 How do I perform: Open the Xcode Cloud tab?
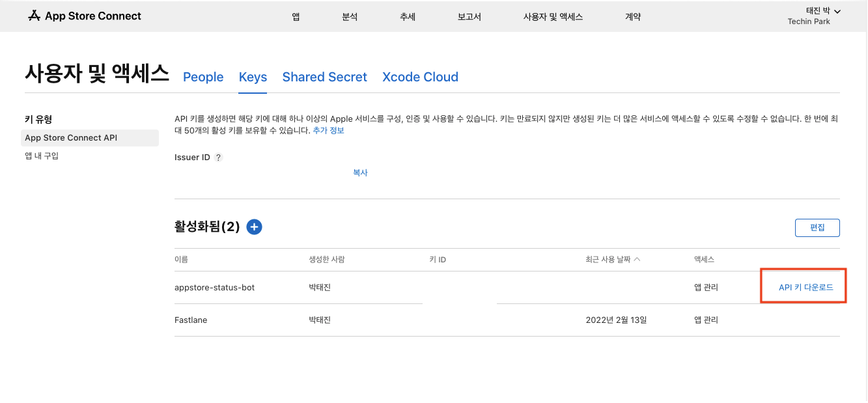pyautogui.click(x=420, y=77)
